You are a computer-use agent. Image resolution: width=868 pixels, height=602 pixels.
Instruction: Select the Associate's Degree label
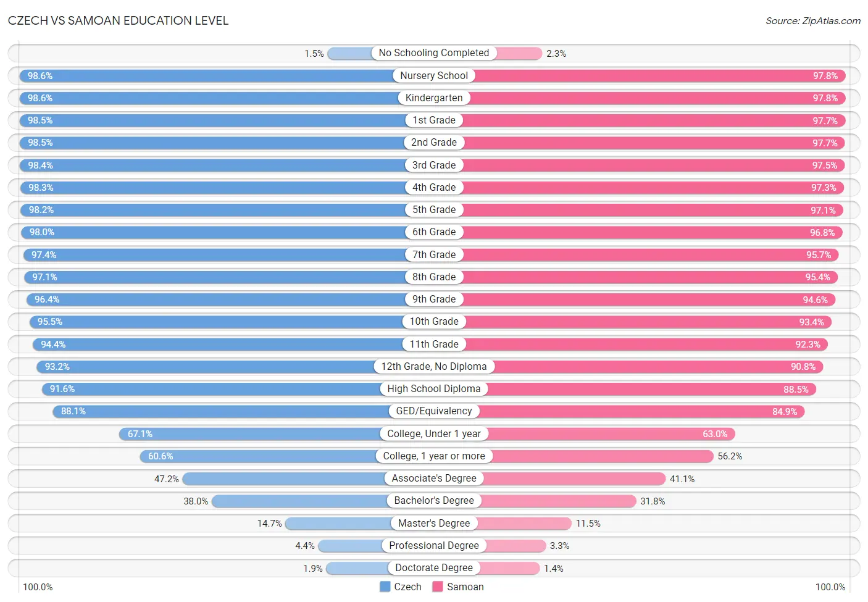(x=434, y=478)
